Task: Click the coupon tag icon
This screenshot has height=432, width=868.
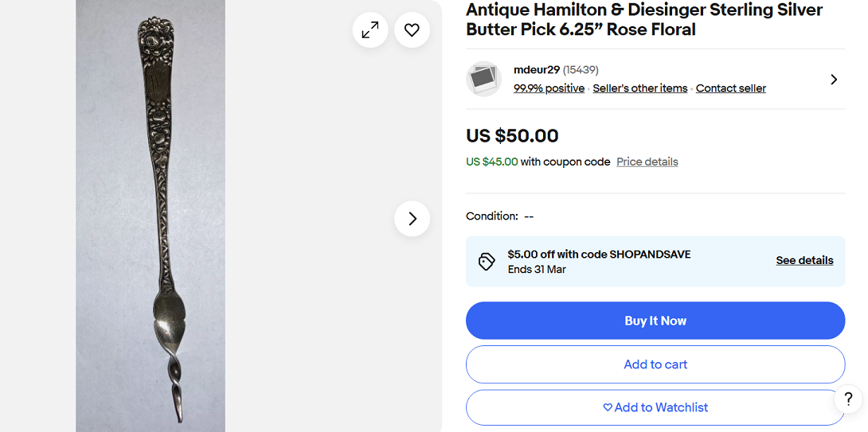Action: tap(486, 262)
